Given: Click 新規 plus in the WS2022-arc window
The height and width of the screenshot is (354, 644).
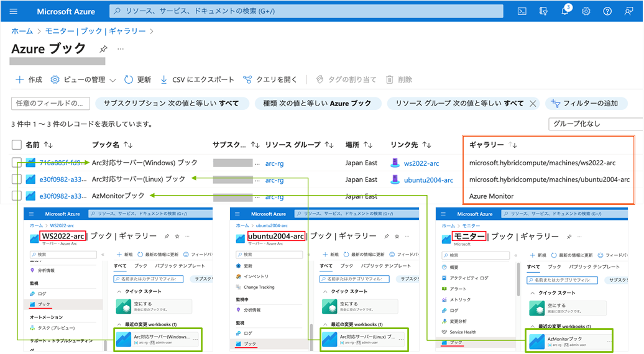Looking at the screenshot, I should tap(125, 255).
